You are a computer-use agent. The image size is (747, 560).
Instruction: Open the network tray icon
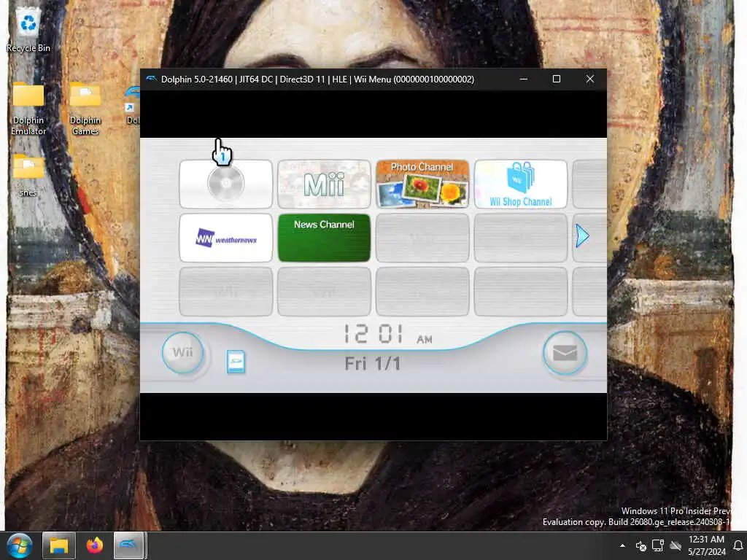click(658, 545)
